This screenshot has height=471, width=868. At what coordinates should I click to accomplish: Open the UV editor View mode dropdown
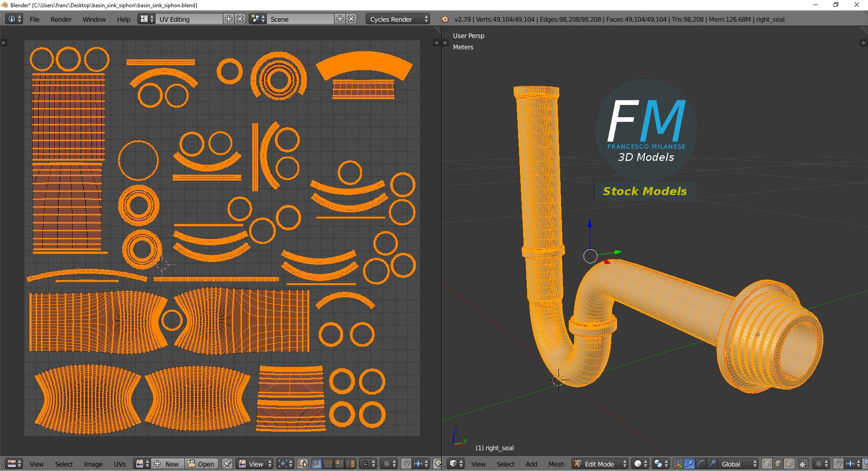255,464
